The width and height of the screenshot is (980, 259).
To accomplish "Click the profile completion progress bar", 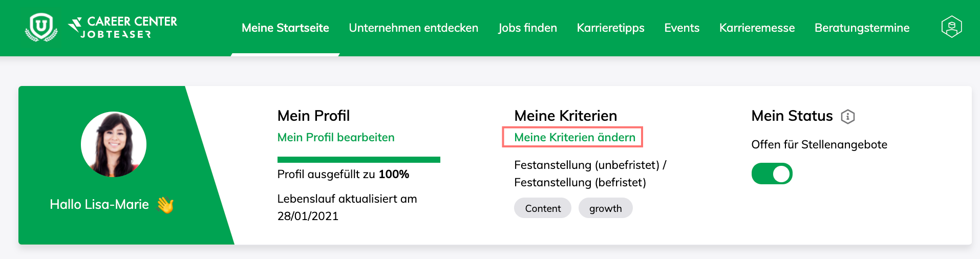I will [x=359, y=160].
